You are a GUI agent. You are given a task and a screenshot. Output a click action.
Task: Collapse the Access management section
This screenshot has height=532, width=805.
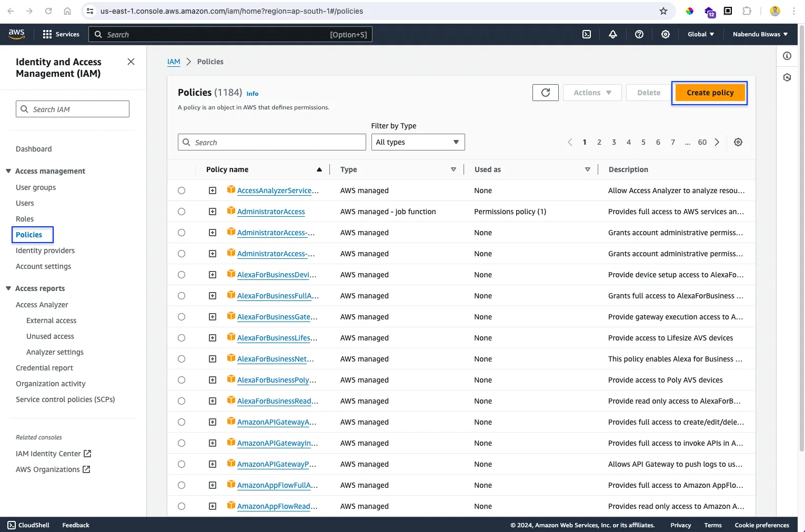[8, 171]
